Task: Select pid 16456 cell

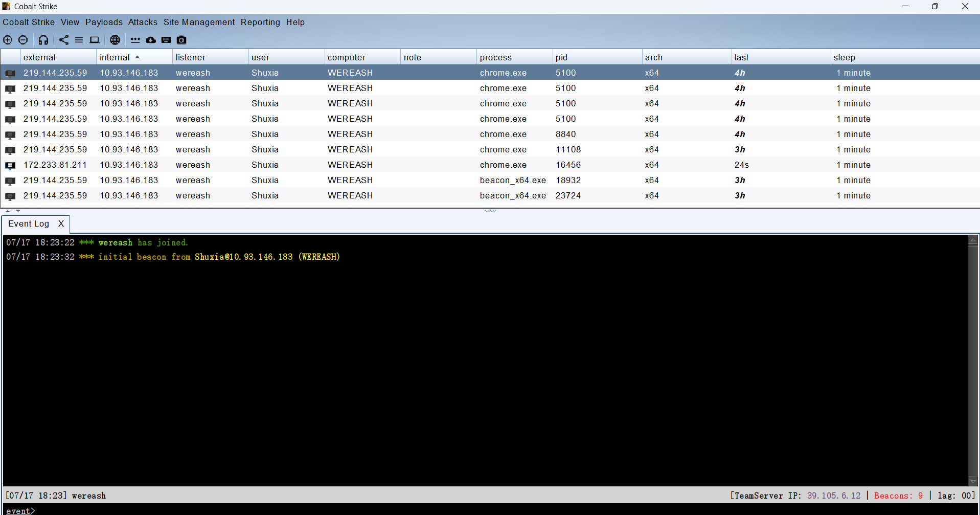Action: pyautogui.click(x=568, y=165)
